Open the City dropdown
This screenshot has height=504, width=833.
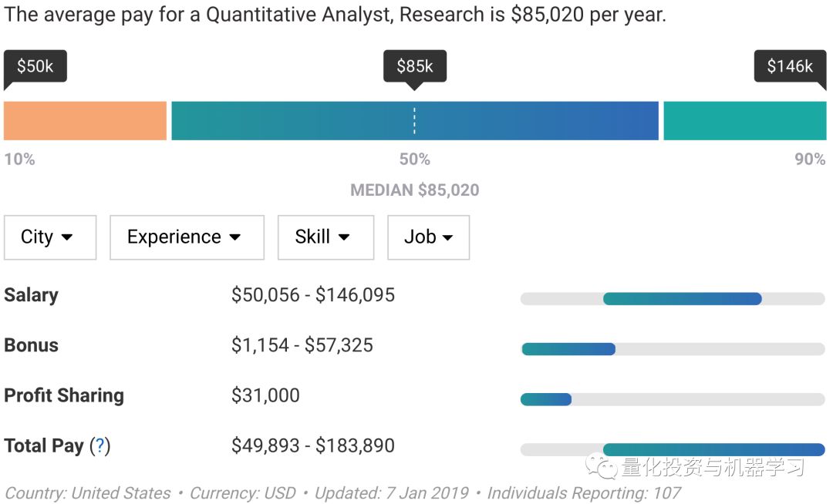50,237
